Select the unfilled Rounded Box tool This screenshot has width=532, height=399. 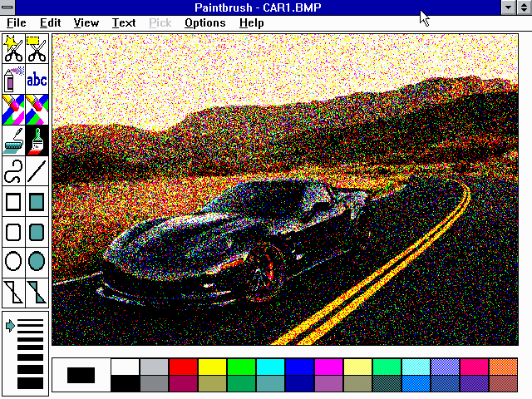[x=13, y=231]
